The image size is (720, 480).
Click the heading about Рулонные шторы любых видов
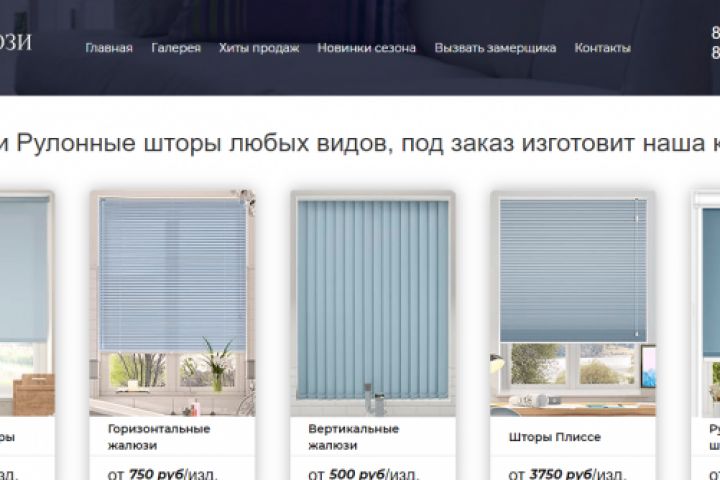pos(360,143)
